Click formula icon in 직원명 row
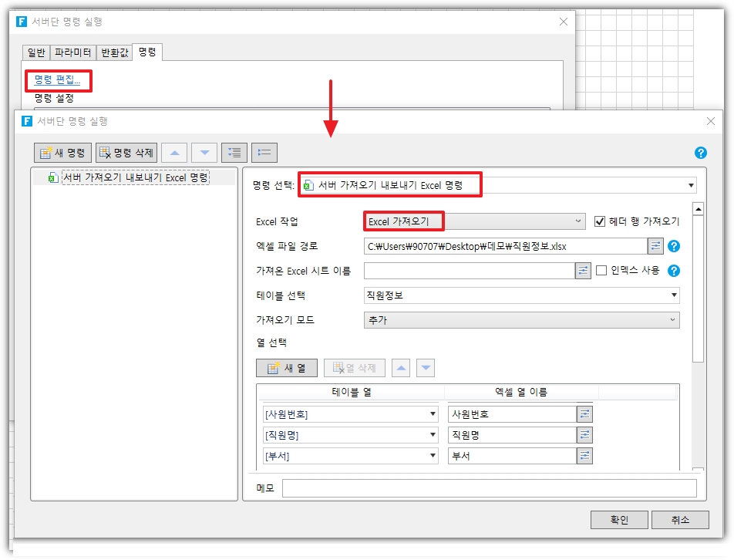The width and height of the screenshot is (734, 560). (584, 435)
